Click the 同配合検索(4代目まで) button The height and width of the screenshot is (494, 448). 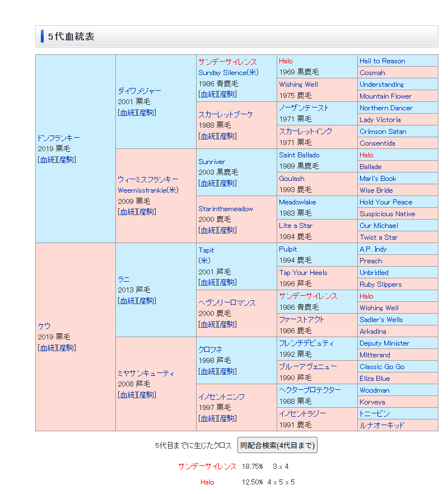click(x=277, y=445)
